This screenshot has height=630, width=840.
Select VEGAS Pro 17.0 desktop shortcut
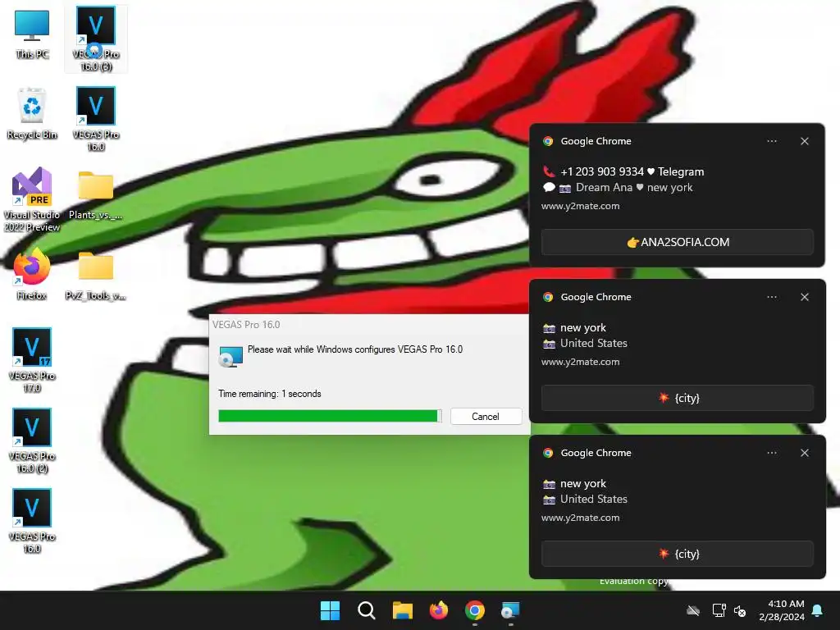coord(32,360)
